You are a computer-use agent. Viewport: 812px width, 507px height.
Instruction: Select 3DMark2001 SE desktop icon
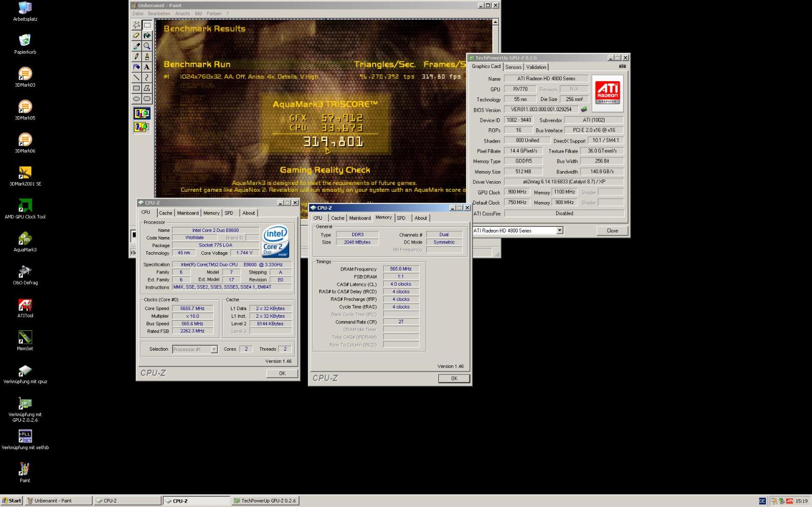(25, 176)
